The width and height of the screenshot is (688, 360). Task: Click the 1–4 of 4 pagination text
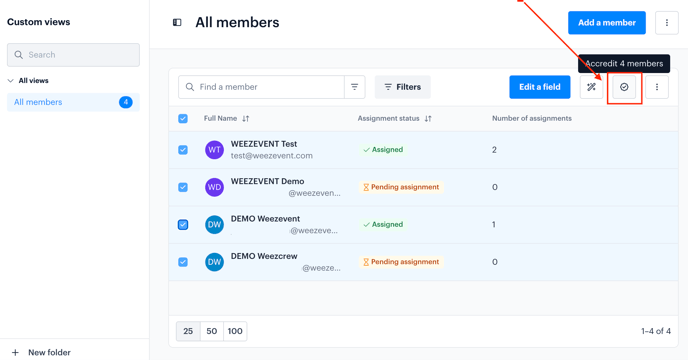point(656,331)
